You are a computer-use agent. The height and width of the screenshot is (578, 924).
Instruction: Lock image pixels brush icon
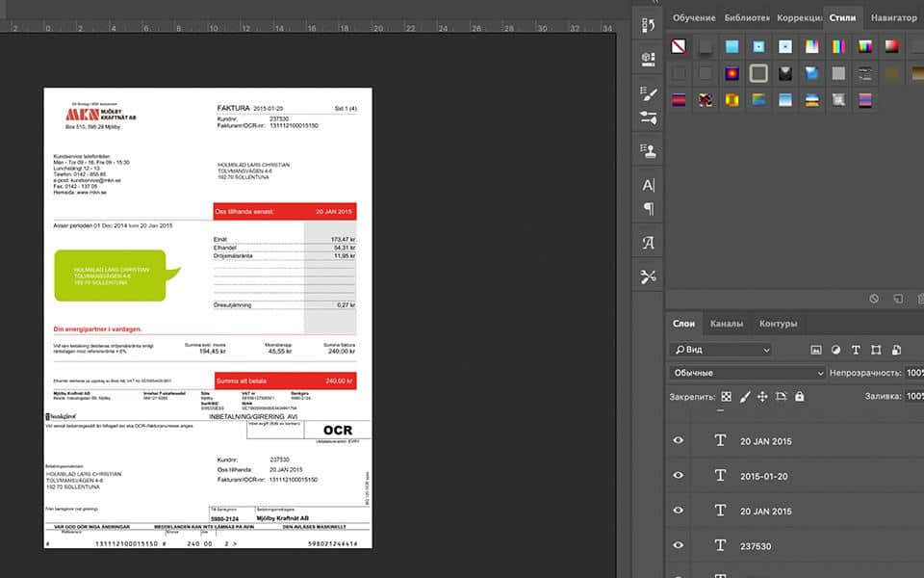(745, 396)
